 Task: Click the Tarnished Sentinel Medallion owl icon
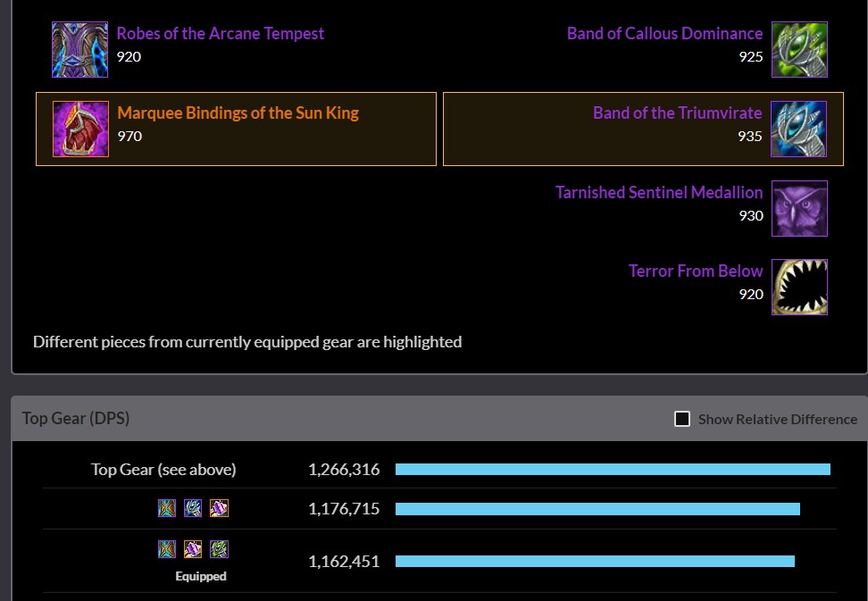[x=799, y=208]
